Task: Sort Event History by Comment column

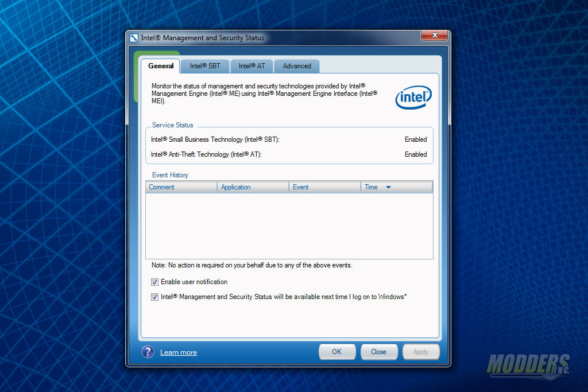Action: pyautogui.click(x=181, y=187)
